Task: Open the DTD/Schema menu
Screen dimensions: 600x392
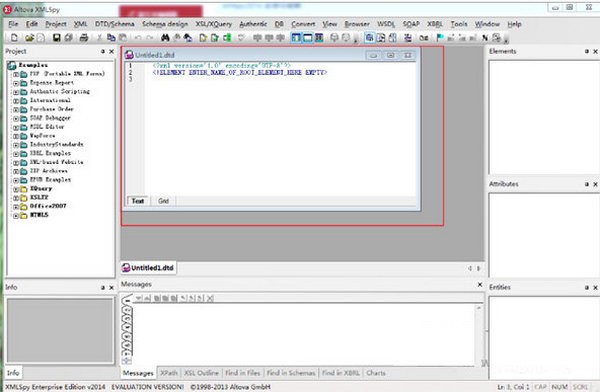Action: tap(115, 24)
